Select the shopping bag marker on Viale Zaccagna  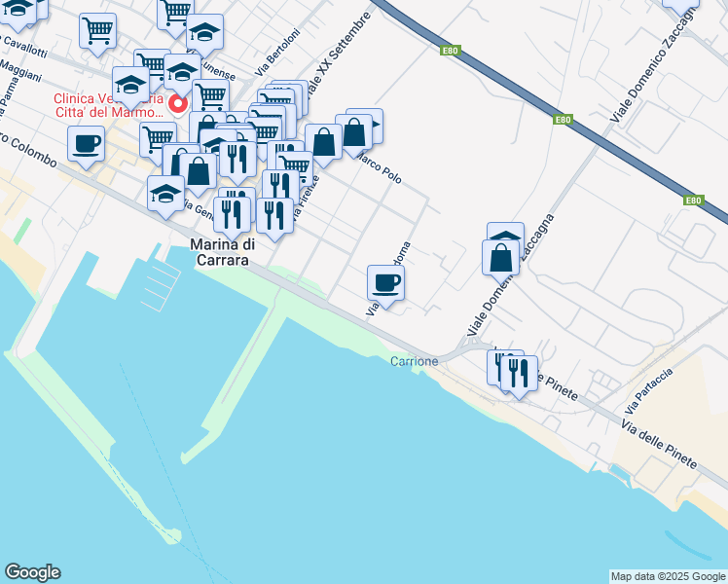click(x=500, y=261)
